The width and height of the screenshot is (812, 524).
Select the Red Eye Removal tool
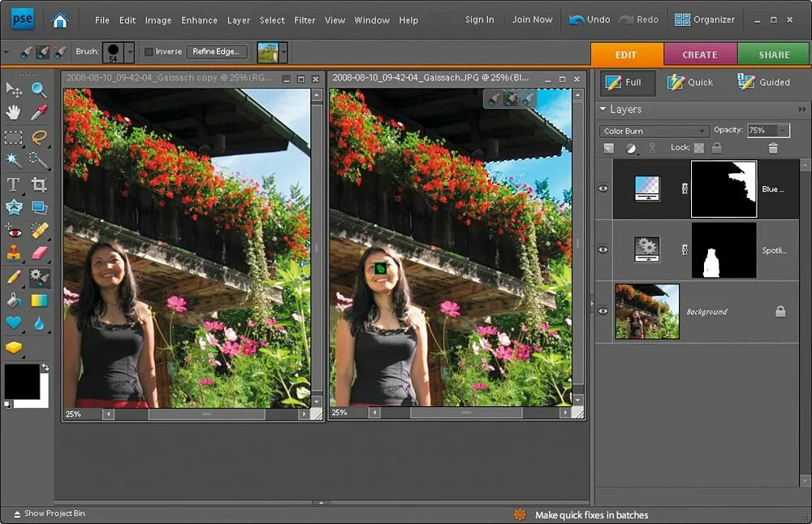tap(14, 231)
